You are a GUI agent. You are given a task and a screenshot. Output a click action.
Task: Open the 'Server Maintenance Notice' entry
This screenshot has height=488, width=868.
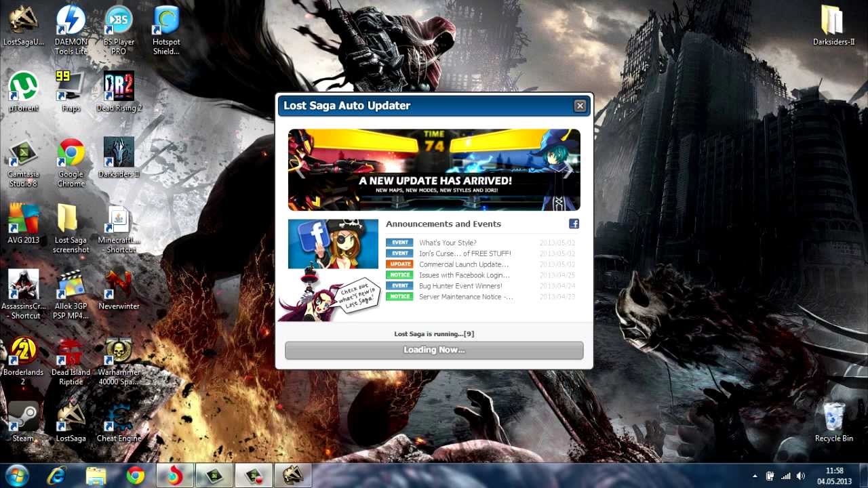click(466, 297)
